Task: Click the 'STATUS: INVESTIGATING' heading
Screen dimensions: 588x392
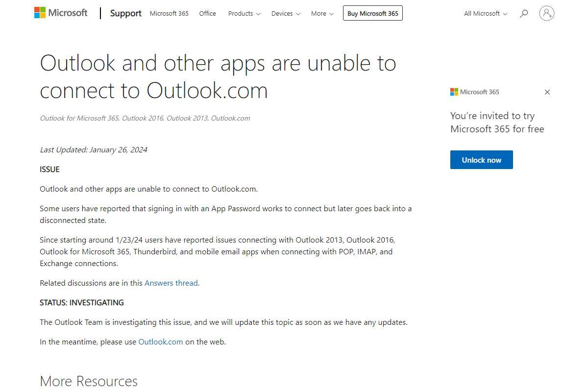Action: click(82, 303)
